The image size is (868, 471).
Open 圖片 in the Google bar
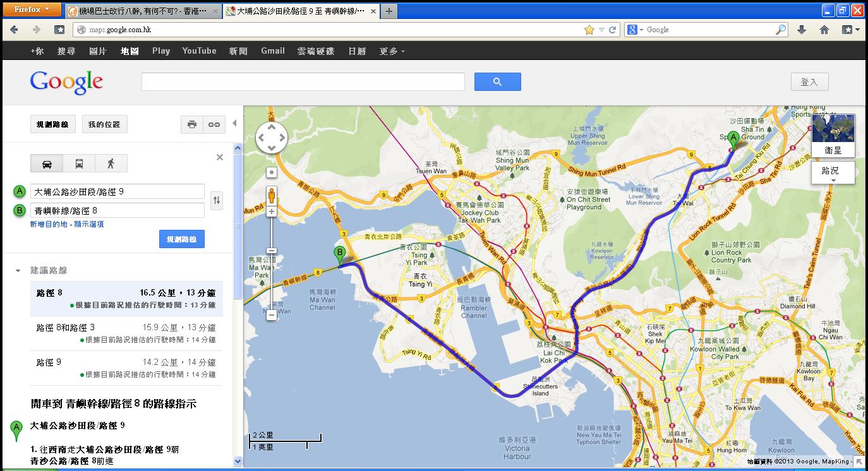point(98,51)
